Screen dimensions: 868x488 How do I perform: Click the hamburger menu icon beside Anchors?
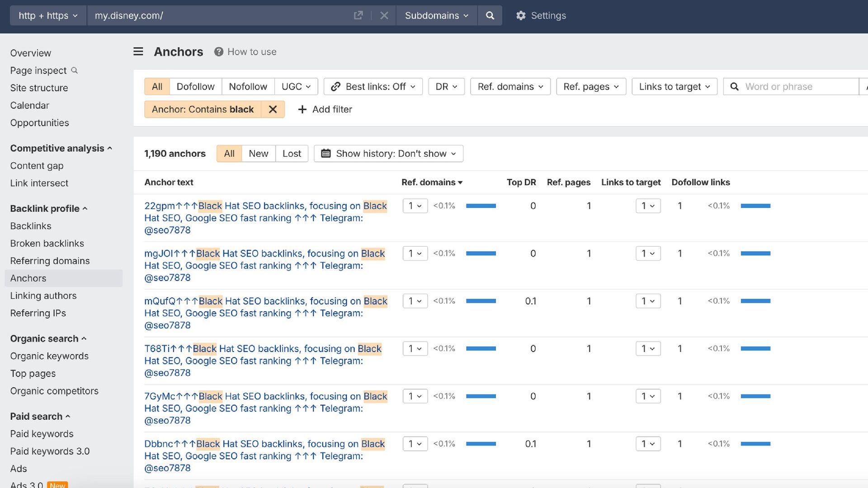point(138,52)
